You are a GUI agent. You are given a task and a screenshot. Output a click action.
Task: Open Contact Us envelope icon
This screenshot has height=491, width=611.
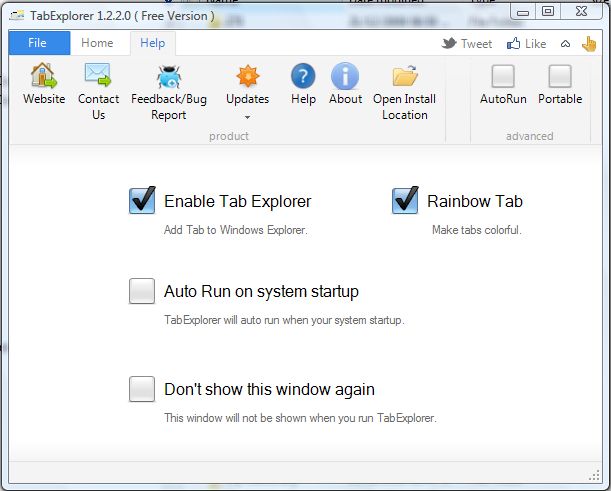[x=98, y=74]
